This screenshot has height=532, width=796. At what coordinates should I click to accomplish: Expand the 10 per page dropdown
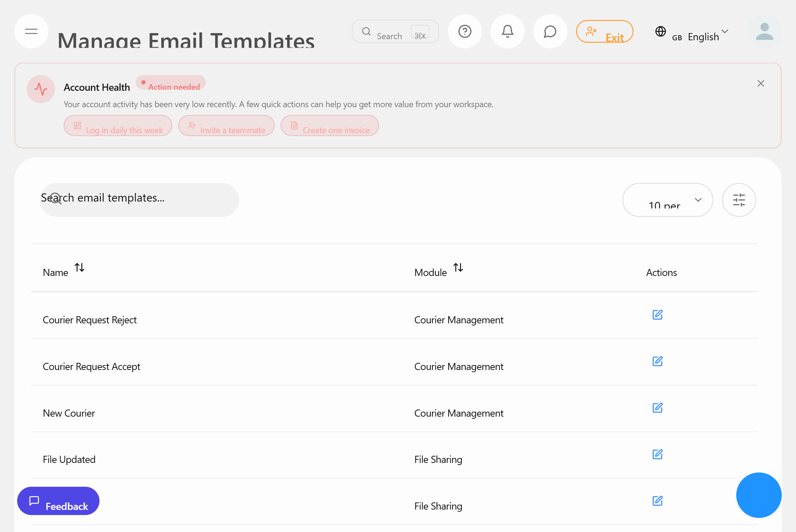(667, 200)
